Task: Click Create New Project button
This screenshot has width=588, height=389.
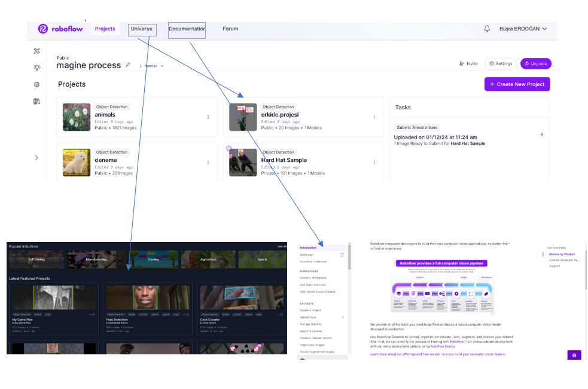Action: [x=517, y=84]
